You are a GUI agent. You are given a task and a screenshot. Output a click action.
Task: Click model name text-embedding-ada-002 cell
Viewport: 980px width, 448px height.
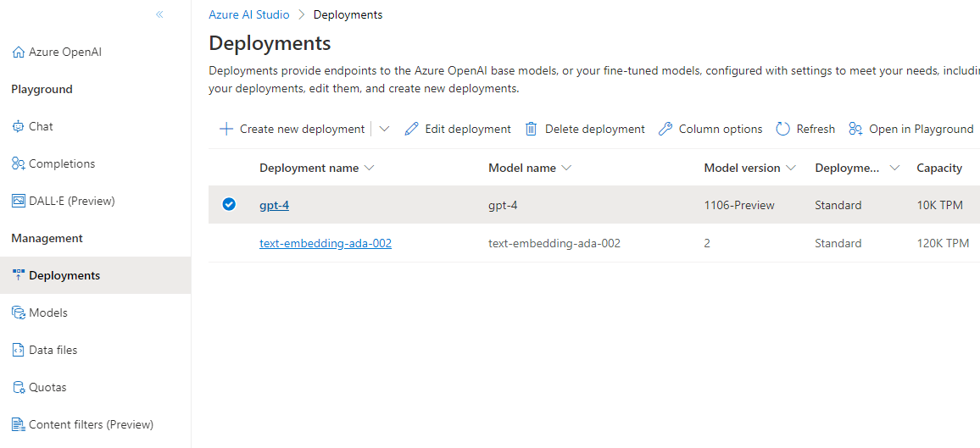click(x=554, y=243)
